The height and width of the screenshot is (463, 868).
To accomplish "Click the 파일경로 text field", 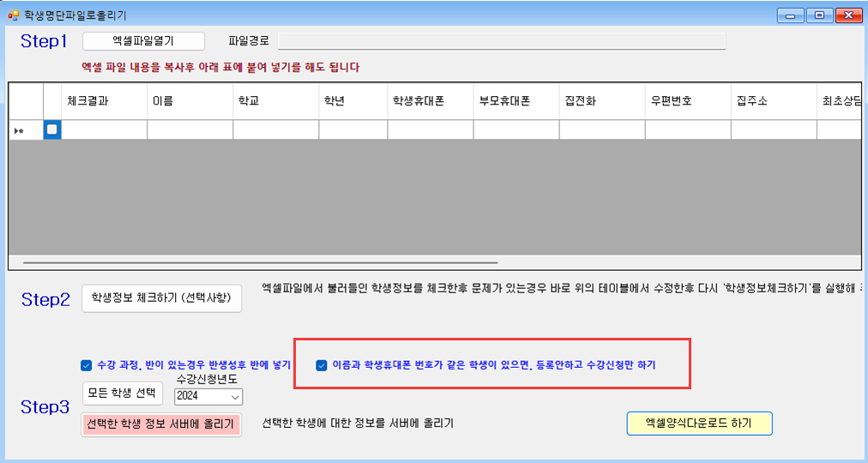I will tap(501, 41).
